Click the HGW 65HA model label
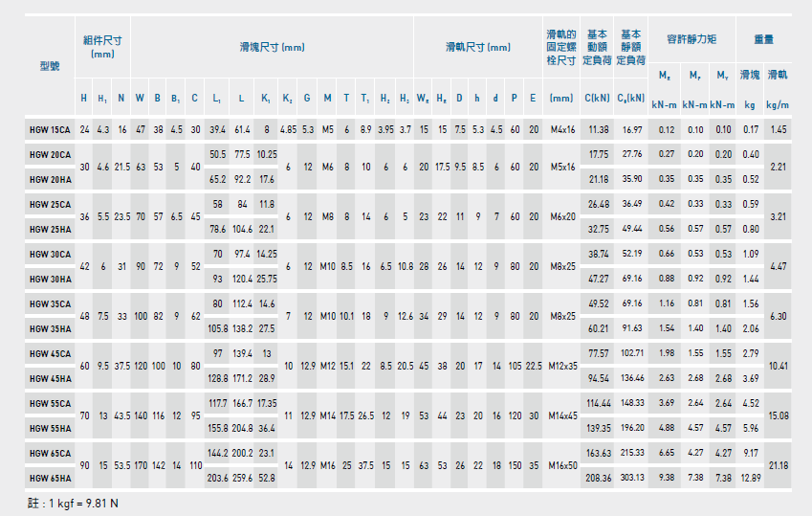Screen dimensions: 812x516 [x=49, y=478]
